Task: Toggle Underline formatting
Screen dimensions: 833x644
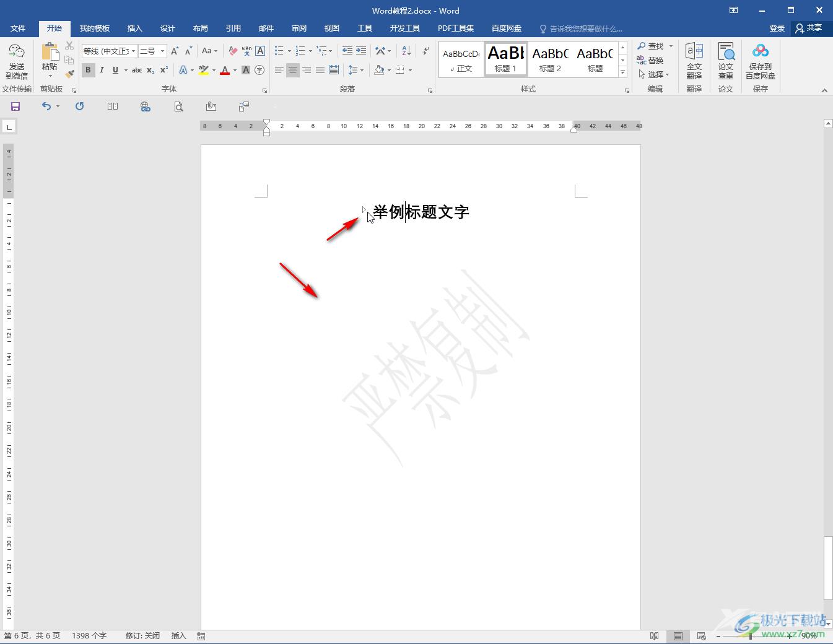Action: click(x=115, y=70)
